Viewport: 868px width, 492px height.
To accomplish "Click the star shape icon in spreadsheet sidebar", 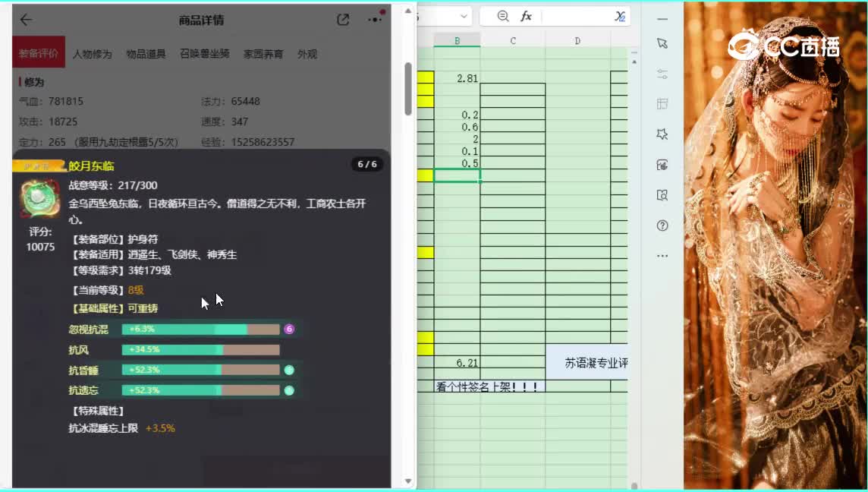I will (662, 134).
